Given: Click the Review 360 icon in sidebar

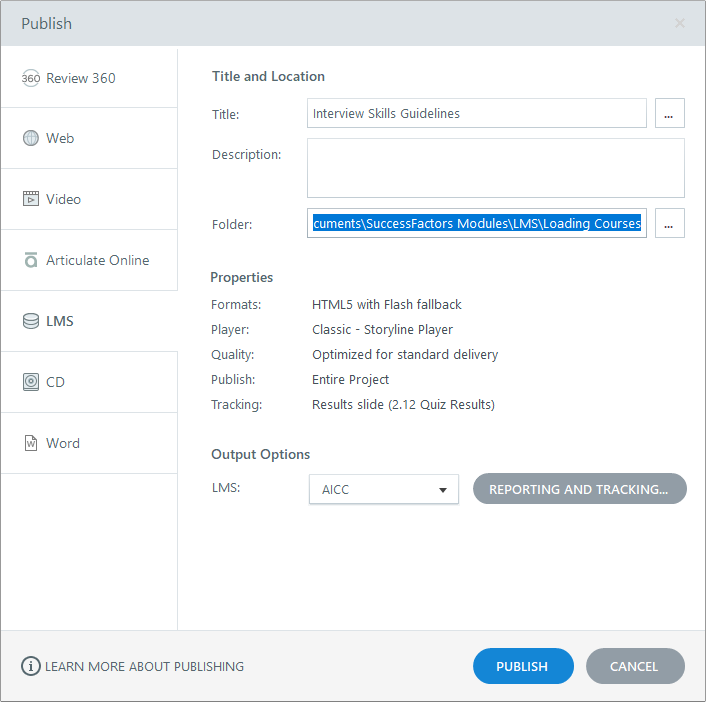Looking at the screenshot, I should (x=31, y=78).
